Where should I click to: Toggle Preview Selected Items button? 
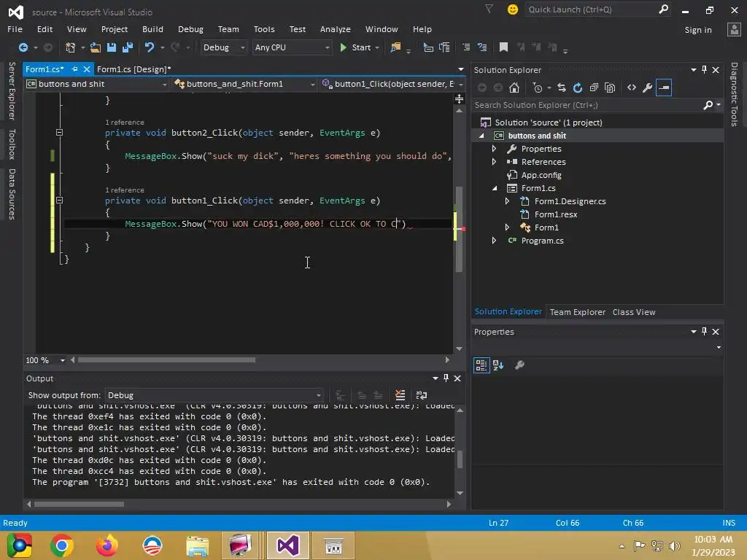tap(664, 87)
